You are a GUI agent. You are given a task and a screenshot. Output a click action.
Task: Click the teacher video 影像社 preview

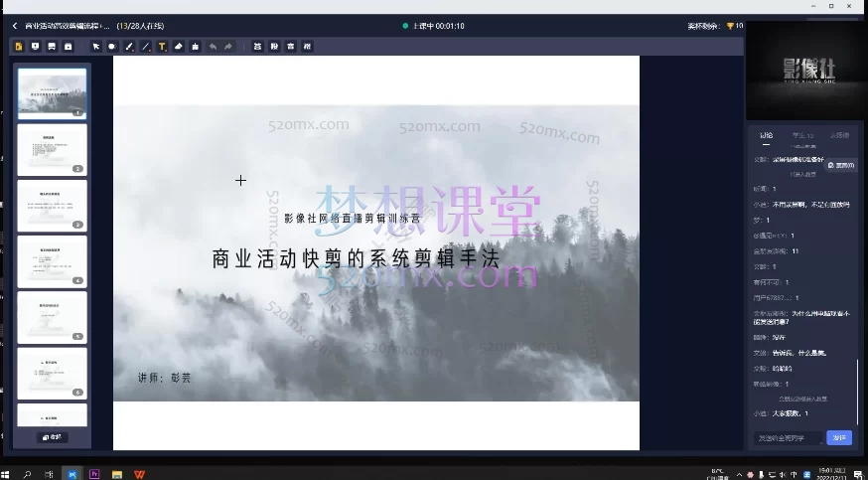click(x=807, y=71)
